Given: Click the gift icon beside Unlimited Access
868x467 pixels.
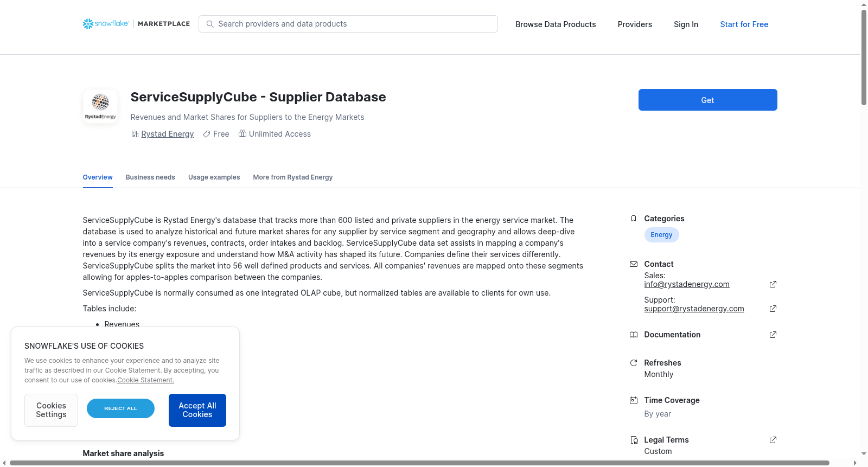Looking at the screenshot, I should 242,133.
